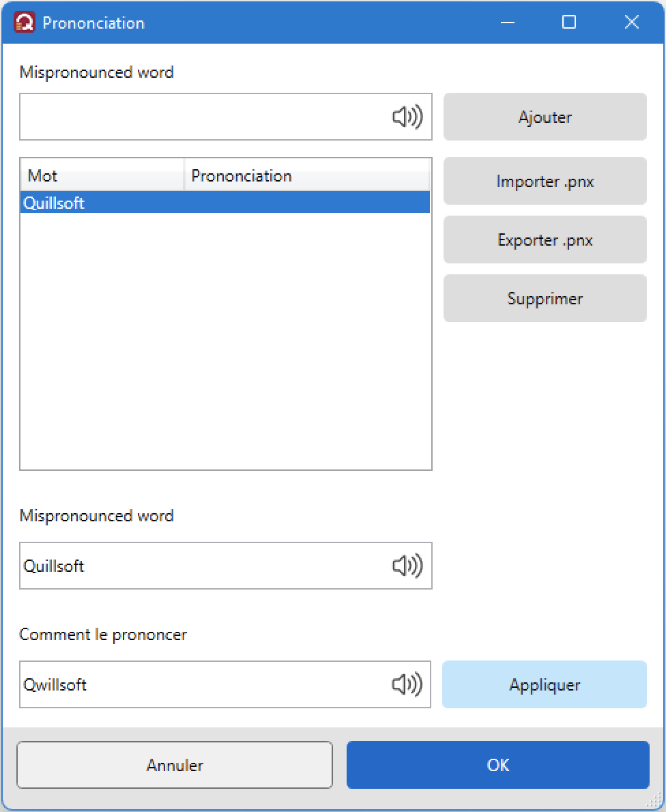
Task: Maximize the Prononciation window
Action: 569,23
